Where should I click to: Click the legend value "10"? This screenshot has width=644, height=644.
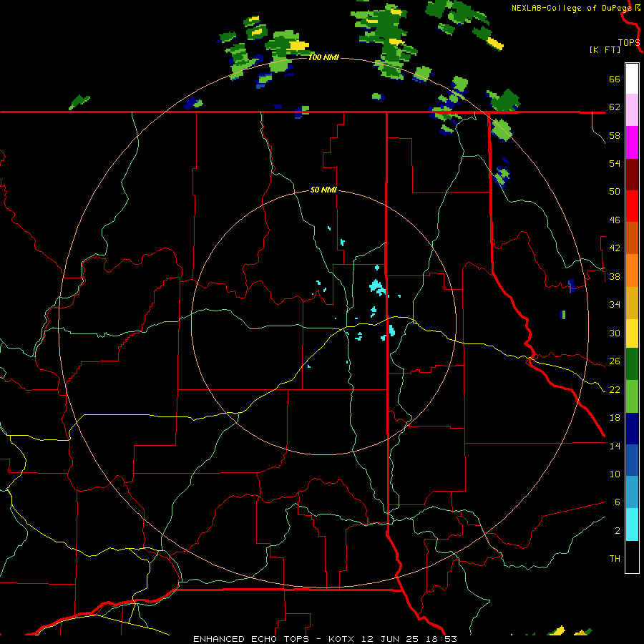(615, 474)
